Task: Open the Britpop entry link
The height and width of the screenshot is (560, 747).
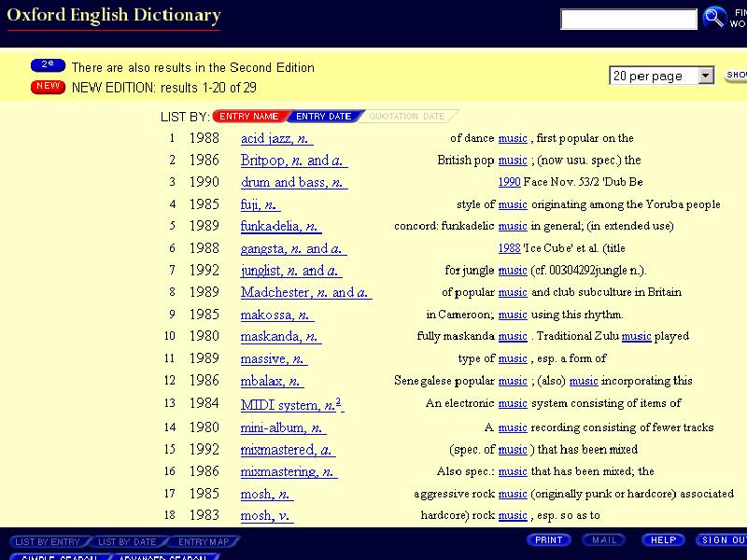Action: [291, 160]
